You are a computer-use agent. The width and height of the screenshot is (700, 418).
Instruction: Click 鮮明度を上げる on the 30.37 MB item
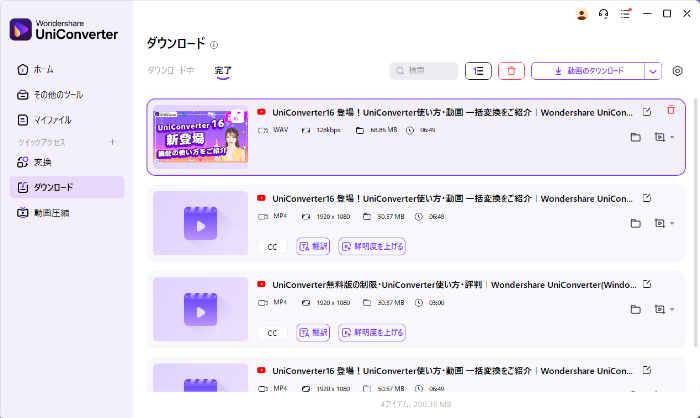click(x=372, y=333)
